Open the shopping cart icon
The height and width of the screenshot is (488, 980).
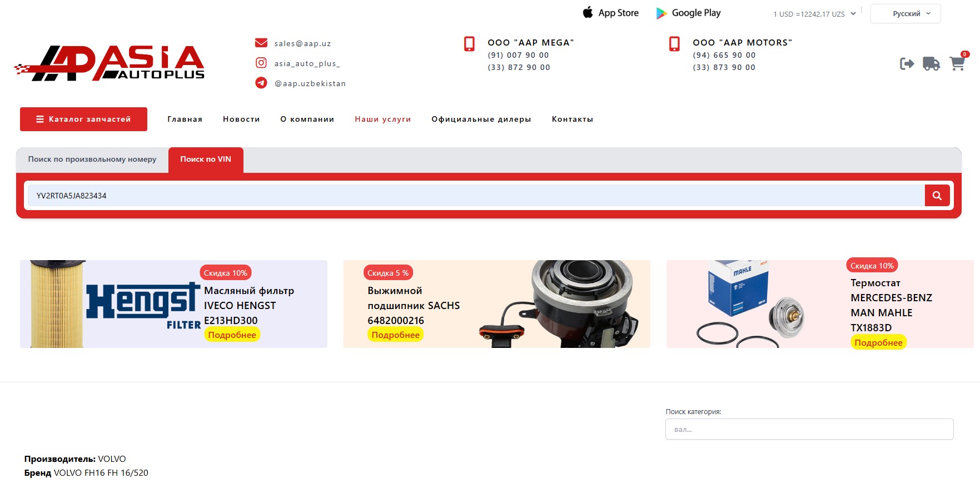957,64
